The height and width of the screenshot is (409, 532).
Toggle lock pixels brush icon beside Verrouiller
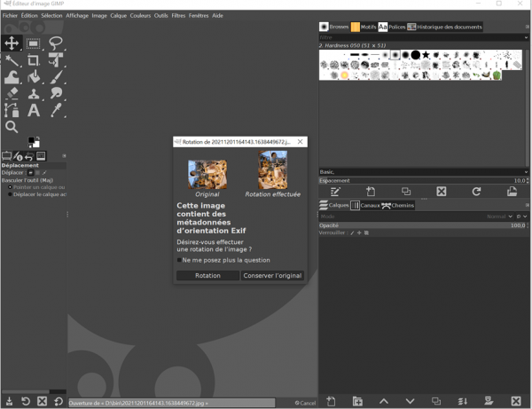(x=352, y=232)
